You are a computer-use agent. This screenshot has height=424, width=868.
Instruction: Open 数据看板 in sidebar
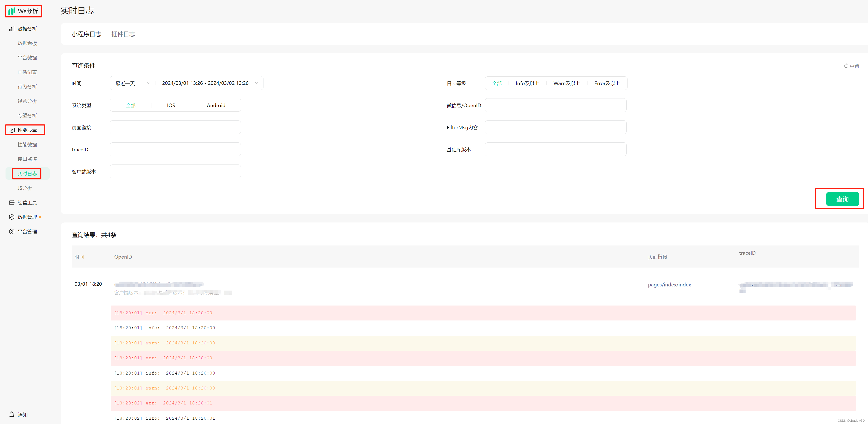[x=27, y=43]
